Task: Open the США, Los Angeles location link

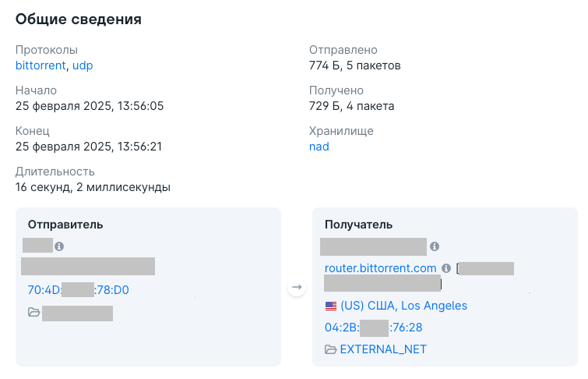Action: pos(403,306)
